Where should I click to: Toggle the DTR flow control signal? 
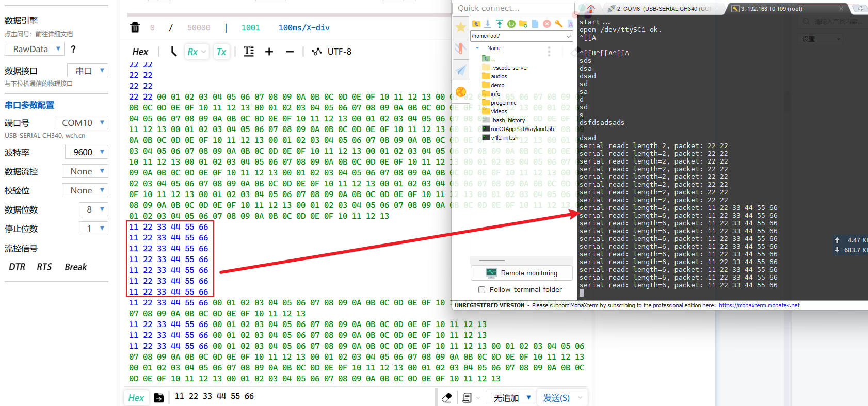pos(17,267)
